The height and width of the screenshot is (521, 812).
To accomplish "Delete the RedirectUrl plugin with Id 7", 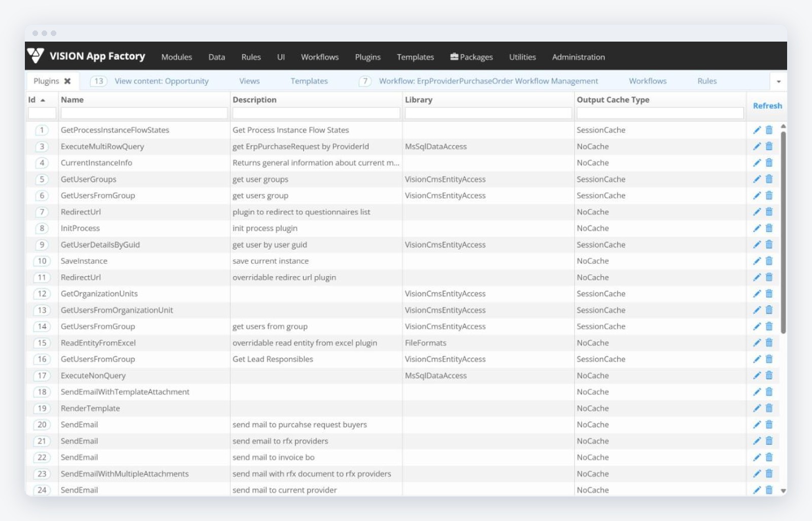I will pos(769,212).
